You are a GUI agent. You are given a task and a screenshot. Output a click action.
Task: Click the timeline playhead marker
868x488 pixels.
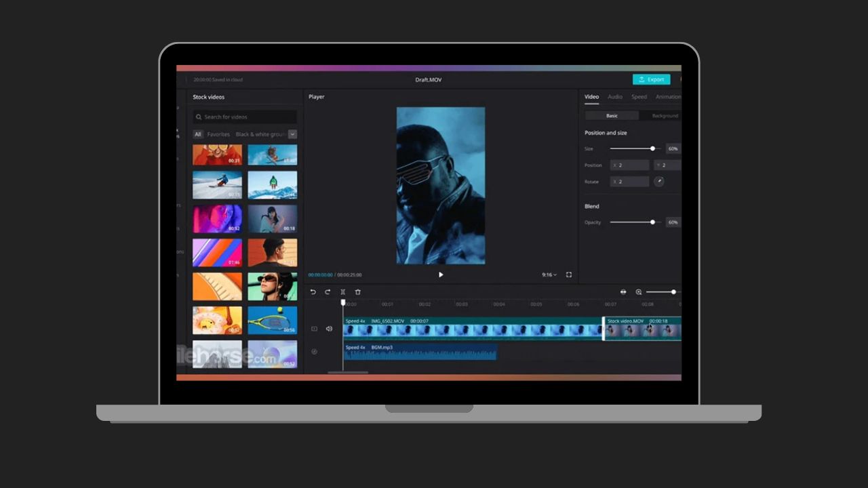[x=343, y=303]
